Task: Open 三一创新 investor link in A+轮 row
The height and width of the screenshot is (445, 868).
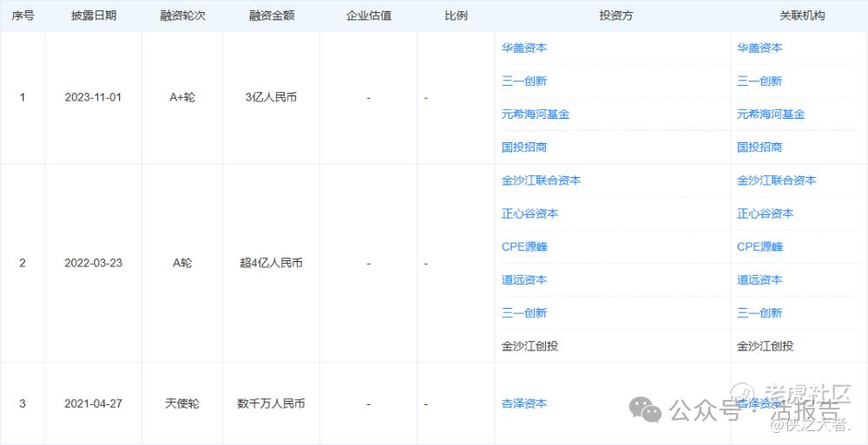Action: [523, 81]
